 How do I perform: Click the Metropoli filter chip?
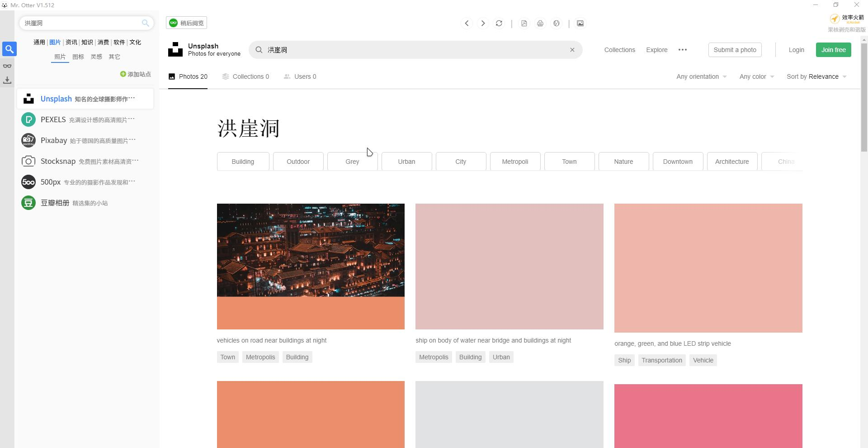tap(515, 162)
